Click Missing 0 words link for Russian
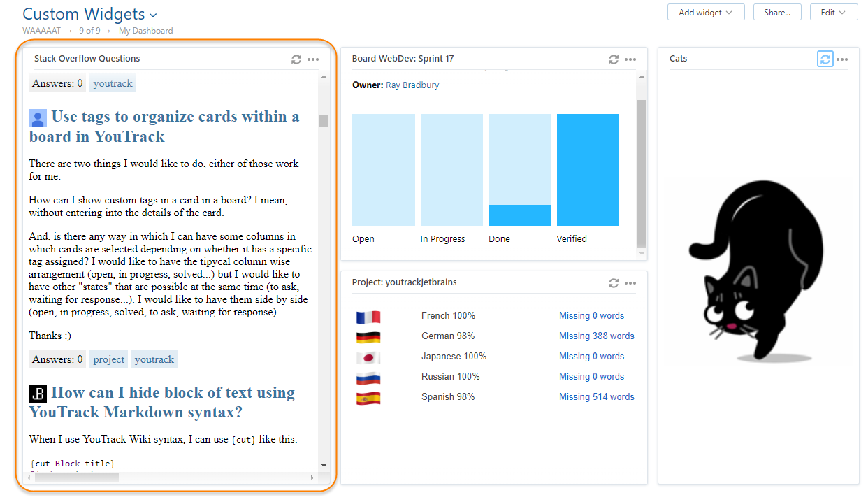 click(x=591, y=377)
